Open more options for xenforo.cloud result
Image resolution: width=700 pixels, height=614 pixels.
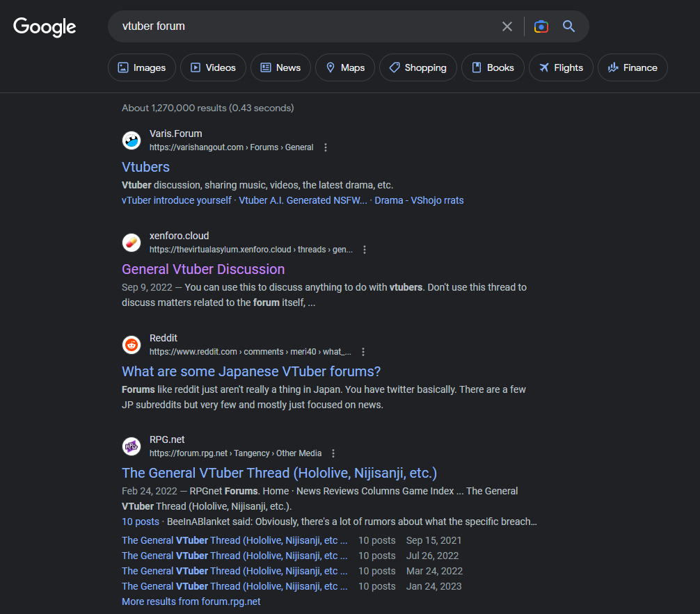tap(365, 250)
